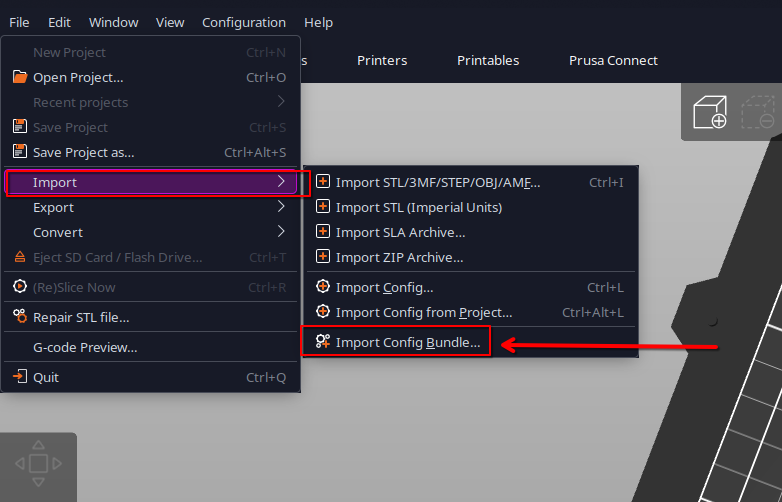Choose Import STL (Imperial Units)
The width and height of the screenshot is (782, 502).
(x=418, y=207)
